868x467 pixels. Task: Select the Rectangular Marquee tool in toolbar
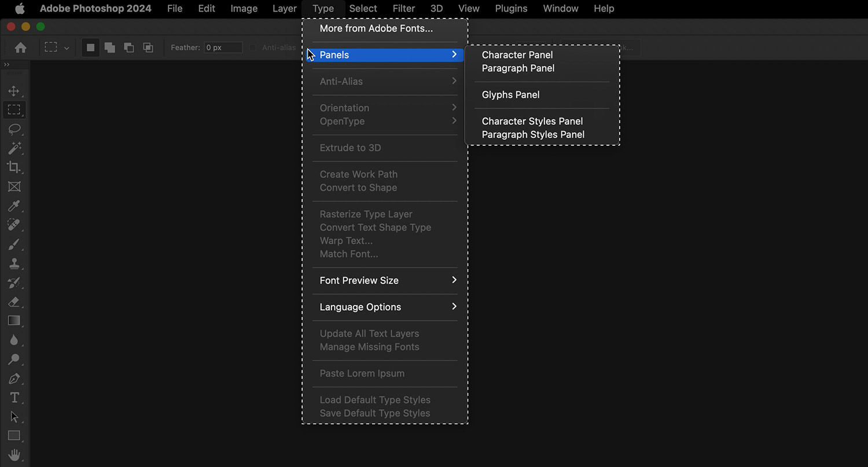pyautogui.click(x=14, y=110)
